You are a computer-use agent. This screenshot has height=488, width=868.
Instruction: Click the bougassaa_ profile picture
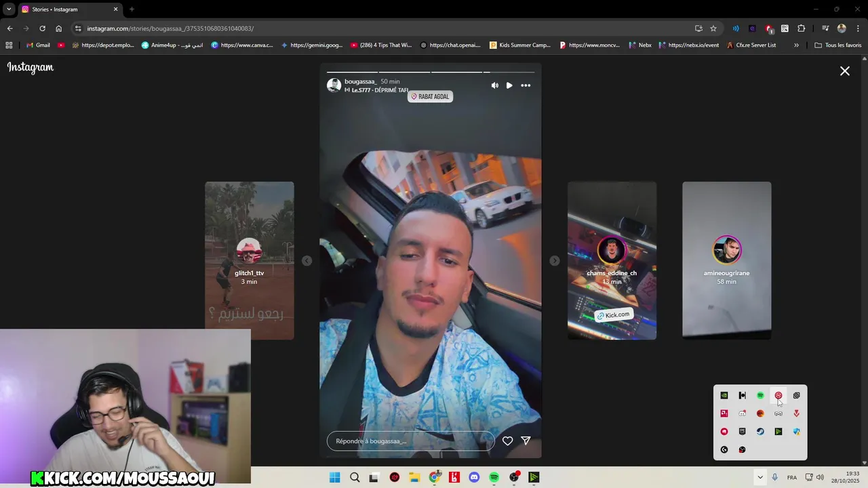pyautogui.click(x=334, y=85)
